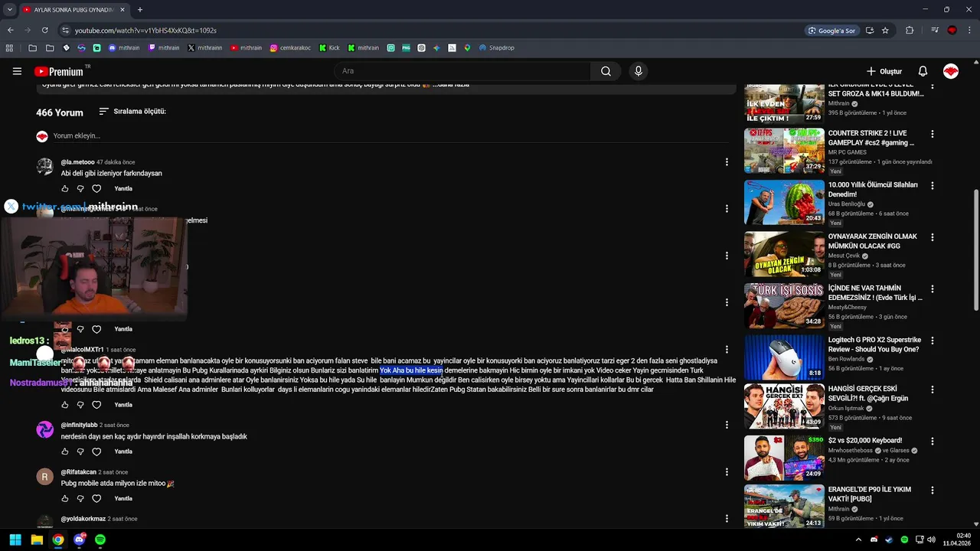Screen dimensions: 980x551
Task: Open the YouTube hamburger guide menu
Action: coord(17,71)
